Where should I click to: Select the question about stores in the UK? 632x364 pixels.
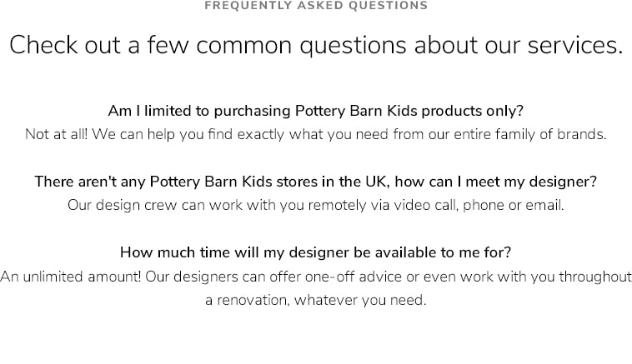pyautogui.click(x=316, y=182)
